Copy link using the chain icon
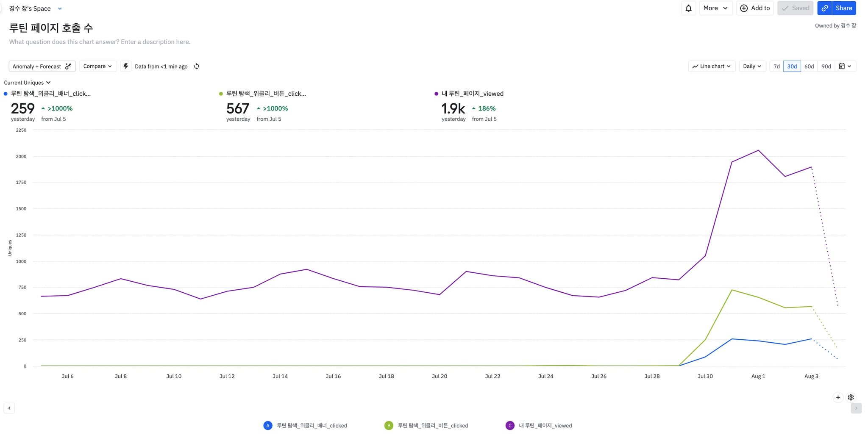Screen dimensions: 868x438 coord(825,8)
